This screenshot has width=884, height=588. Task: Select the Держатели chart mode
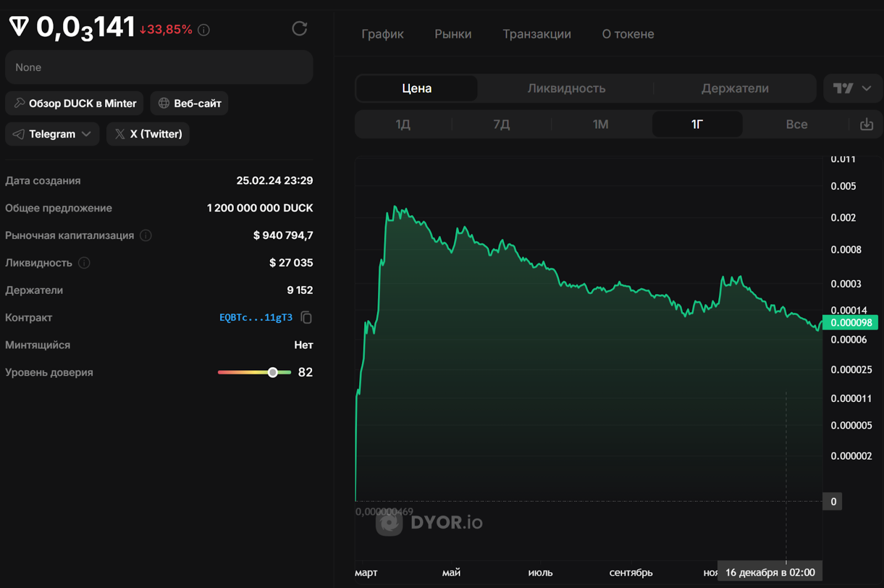pyautogui.click(x=735, y=88)
